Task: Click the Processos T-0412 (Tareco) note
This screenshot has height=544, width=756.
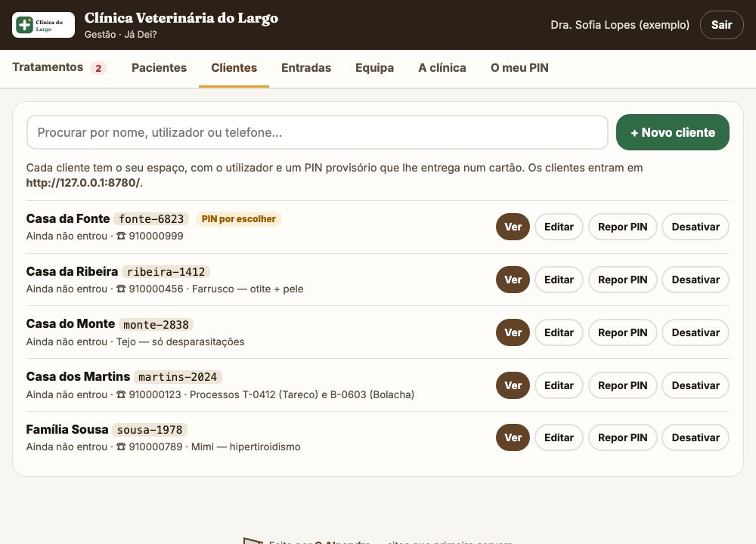Action: (302, 394)
